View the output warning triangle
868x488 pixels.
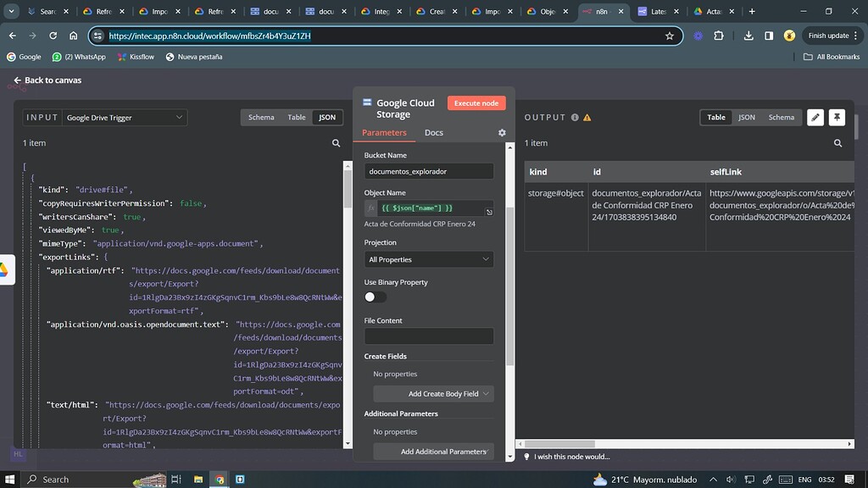point(587,117)
